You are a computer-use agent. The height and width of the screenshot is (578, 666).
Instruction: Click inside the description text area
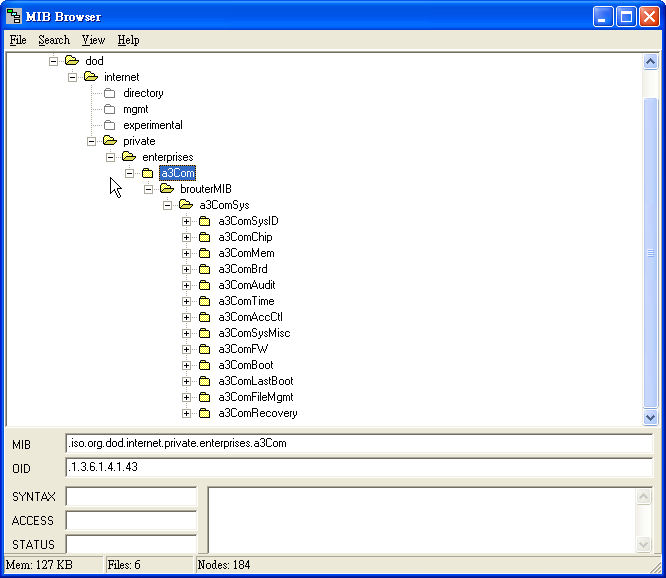(x=422, y=520)
